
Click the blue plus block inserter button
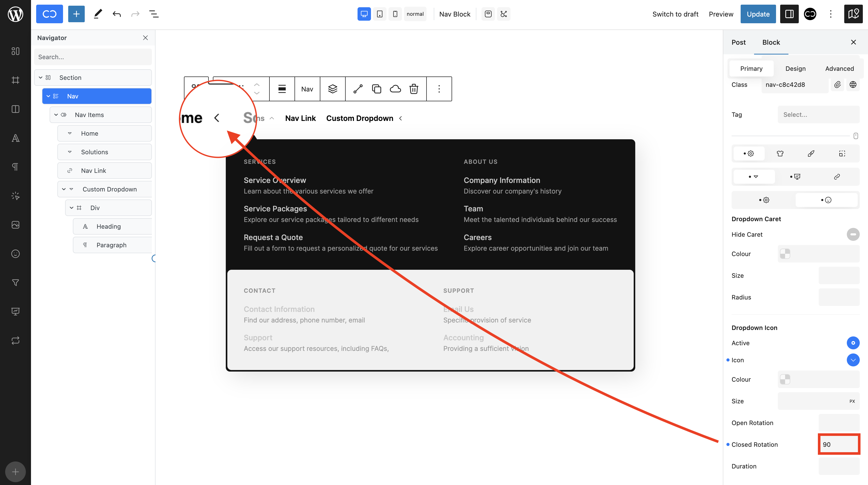pos(76,14)
